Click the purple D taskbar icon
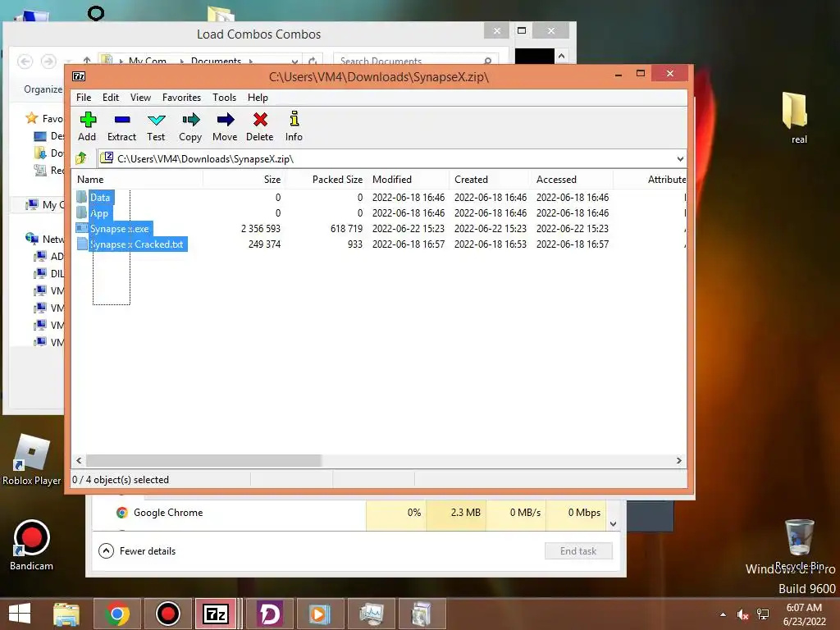 point(269,614)
